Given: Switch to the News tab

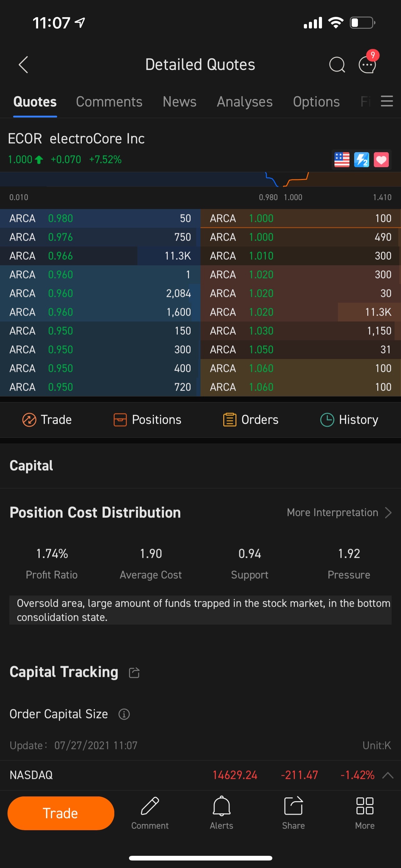Looking at the screenshot, I should tap(180, 102).
